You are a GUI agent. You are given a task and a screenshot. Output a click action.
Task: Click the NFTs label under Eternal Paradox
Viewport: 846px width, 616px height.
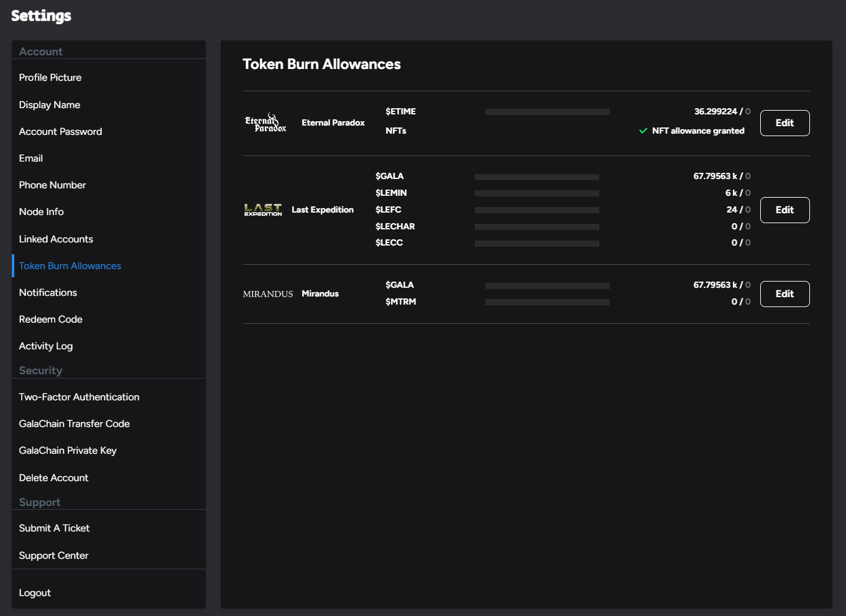[x=396, y=131]
